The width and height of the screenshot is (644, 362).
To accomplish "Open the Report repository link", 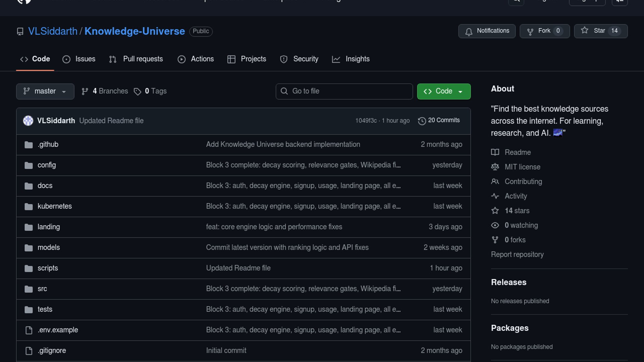I will (517, 254).
